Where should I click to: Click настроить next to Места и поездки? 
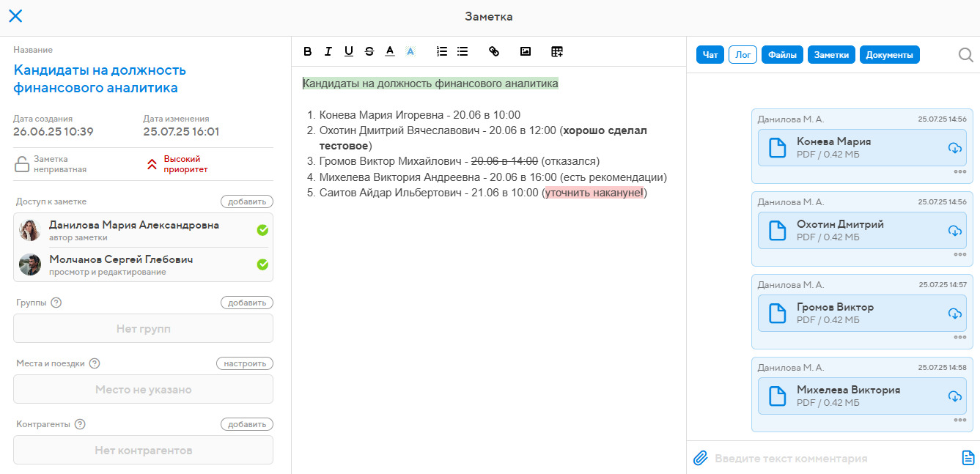(x=245, y=363)
